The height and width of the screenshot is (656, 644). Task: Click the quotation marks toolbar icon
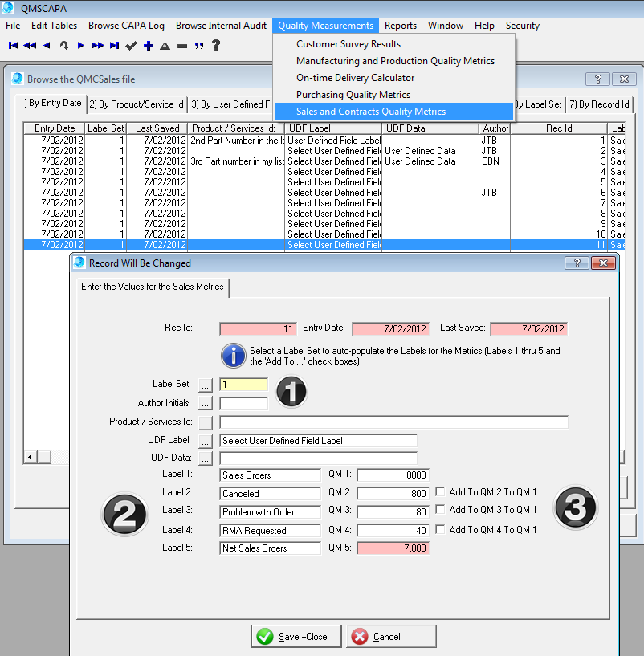click(x=198, y=46)
